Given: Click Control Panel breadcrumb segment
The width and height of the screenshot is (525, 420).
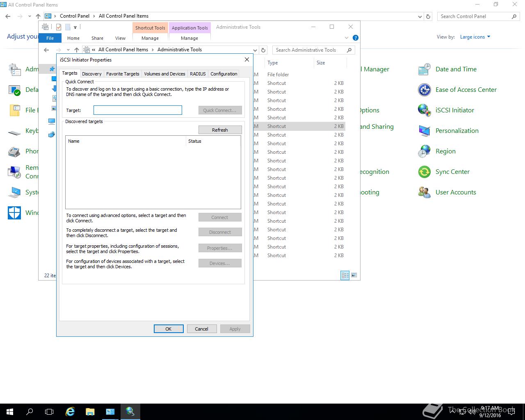Looking at the screenshot, I should click(x=75, y=16).
